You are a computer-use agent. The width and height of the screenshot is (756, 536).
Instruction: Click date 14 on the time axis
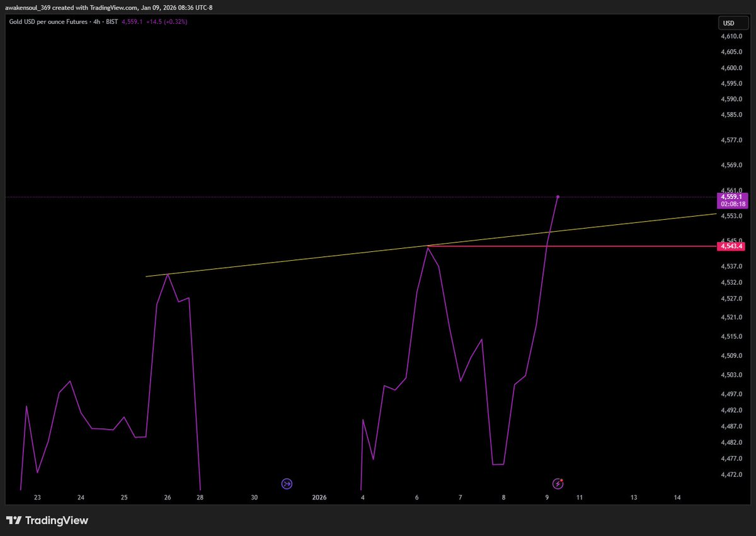tap(677, 498)
